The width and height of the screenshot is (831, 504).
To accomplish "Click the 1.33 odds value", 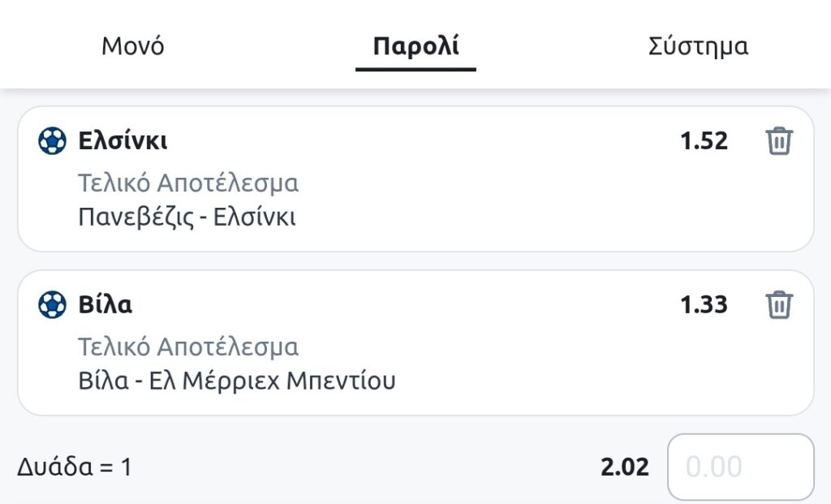I will click(x=704, y=305).
